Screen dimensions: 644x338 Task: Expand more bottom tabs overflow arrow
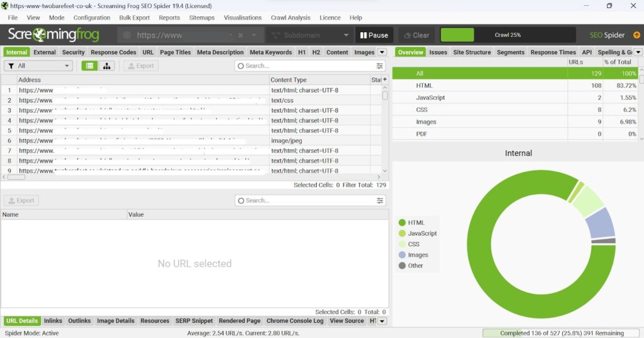coord(382,321)
